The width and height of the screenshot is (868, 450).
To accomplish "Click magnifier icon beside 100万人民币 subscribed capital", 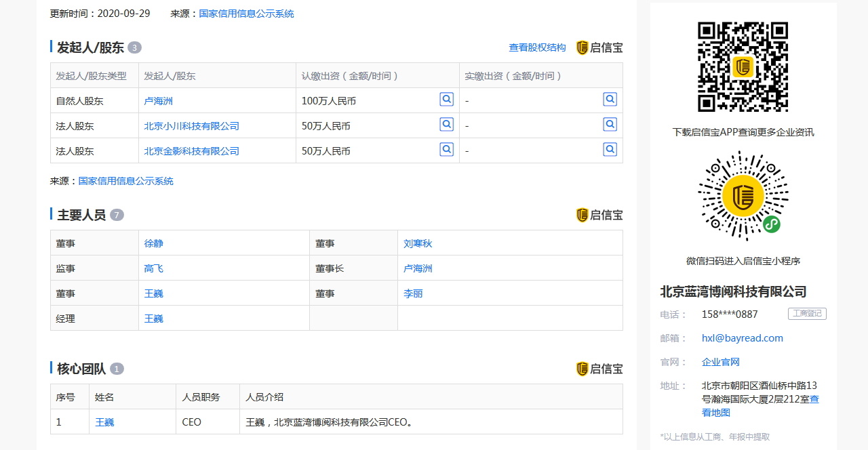I will [x=446, y=100].
